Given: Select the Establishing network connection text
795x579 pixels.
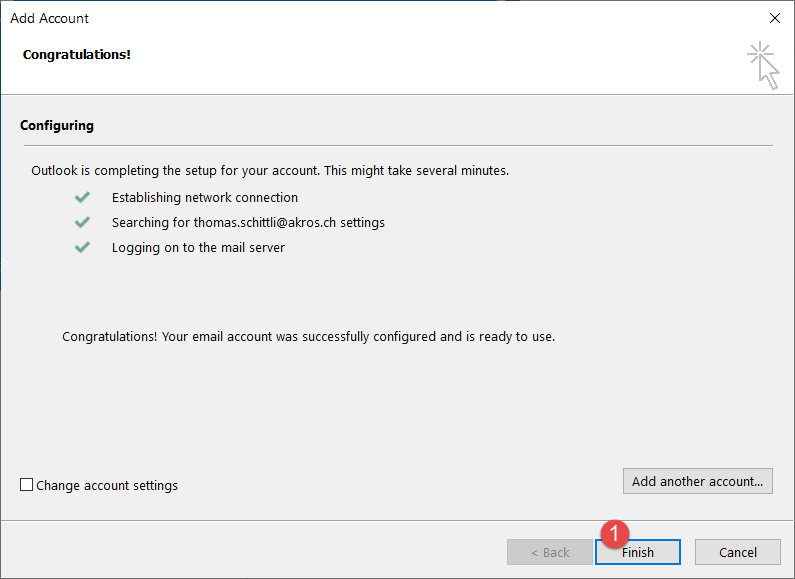Looking at the screenshot, I should (x=204, y=197).
